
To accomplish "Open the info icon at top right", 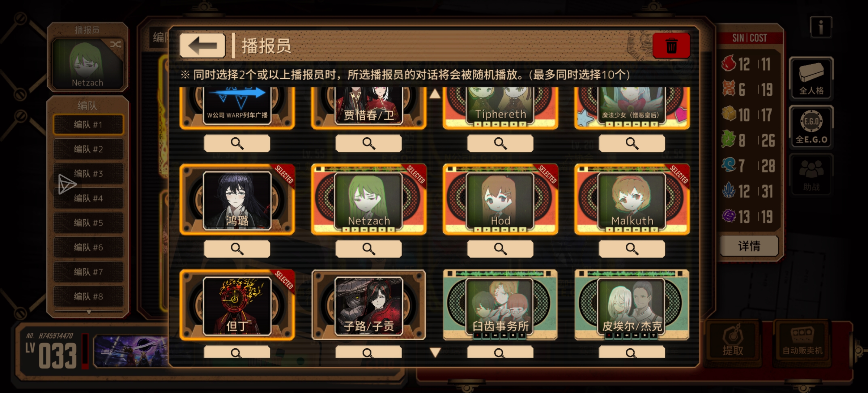I will 821,27.
